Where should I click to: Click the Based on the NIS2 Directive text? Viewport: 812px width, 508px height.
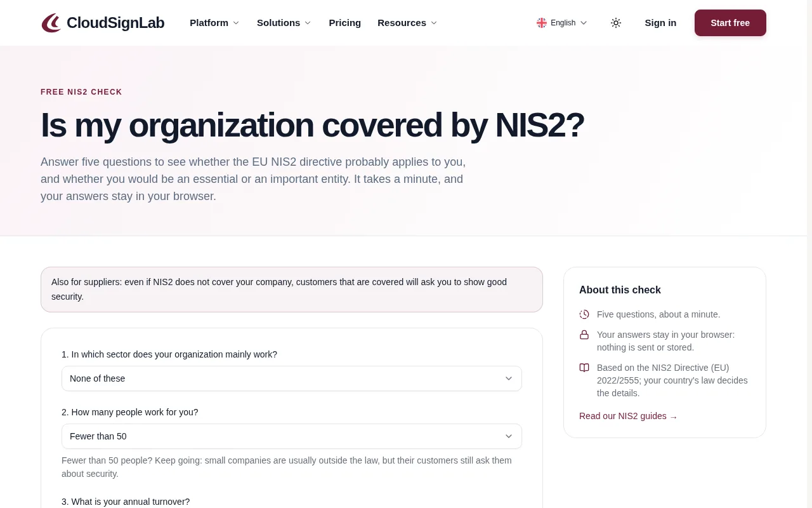pos(672,380)
